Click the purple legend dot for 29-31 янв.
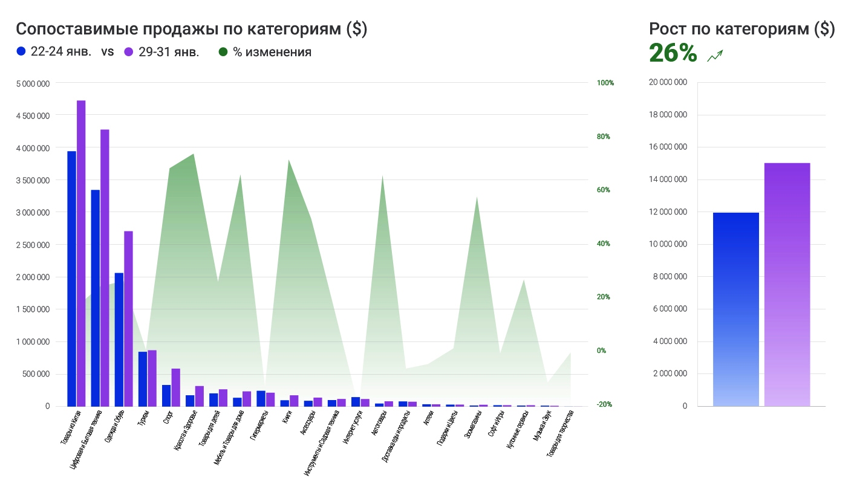Screen dimensions: 857x504 [x=128, y=52]
